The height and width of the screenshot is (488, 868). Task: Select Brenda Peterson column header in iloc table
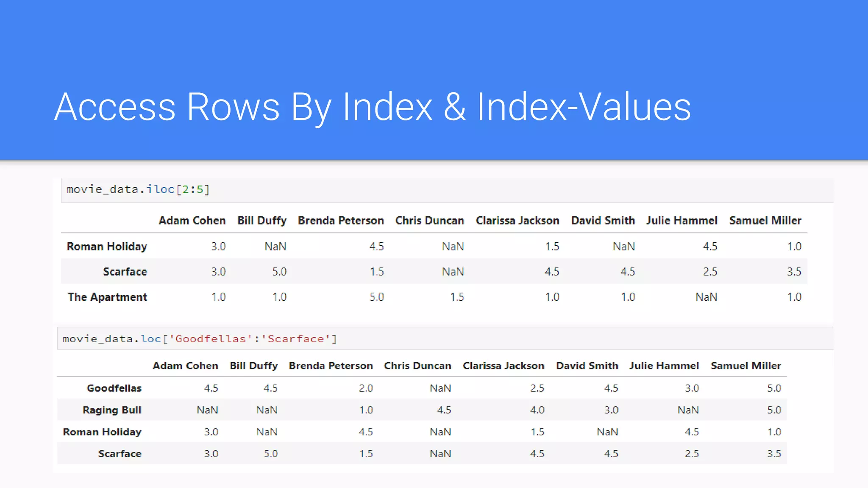coord(341,221)
